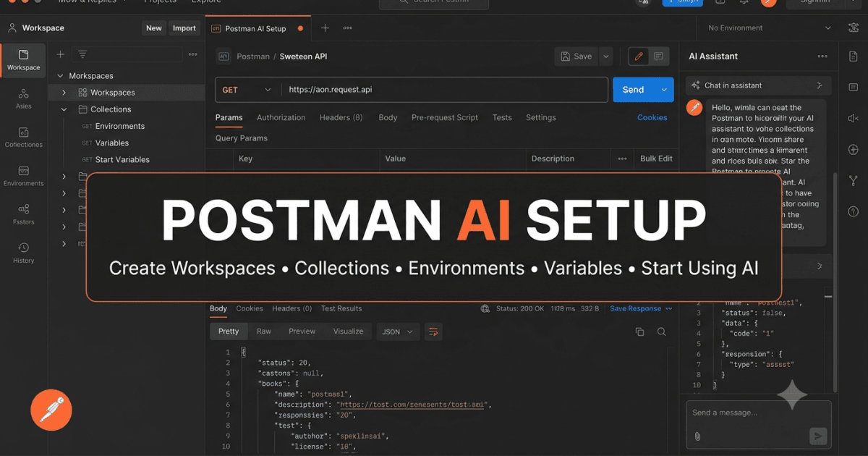The image size is (868, 456).
Task: Open the Tests tab
Action: [502, 117]
